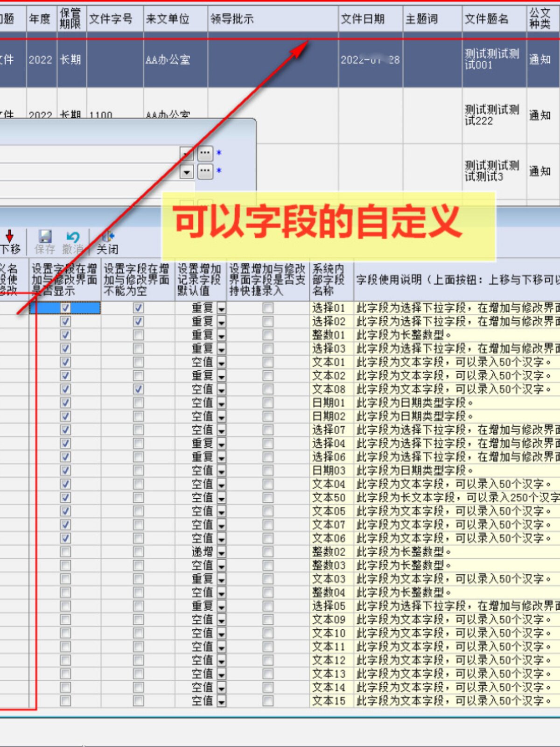Click the 文件字号 column header
Screen dimensions: 560x747
[115, 19]
